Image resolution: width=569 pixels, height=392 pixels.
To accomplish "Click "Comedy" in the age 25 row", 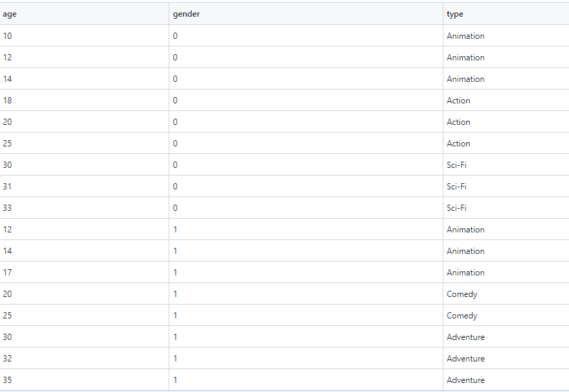I will [x=462, y=316].
